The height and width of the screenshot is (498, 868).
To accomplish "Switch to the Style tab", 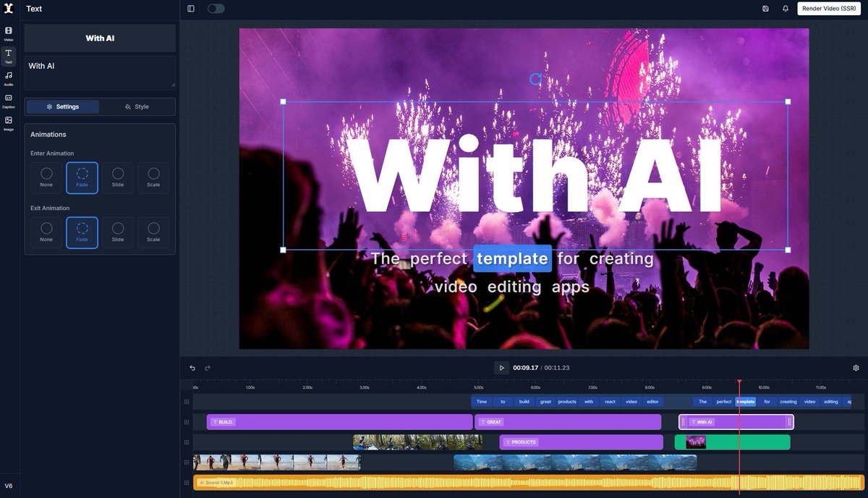I will 137,106.
